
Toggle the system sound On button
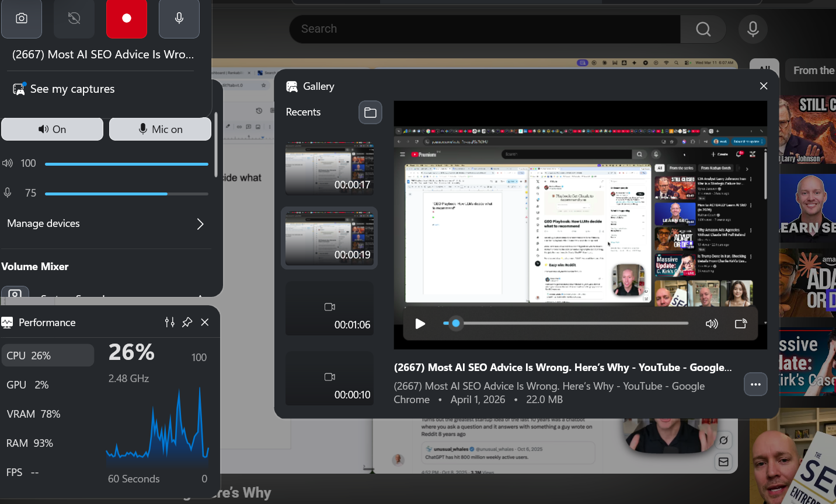52,129
